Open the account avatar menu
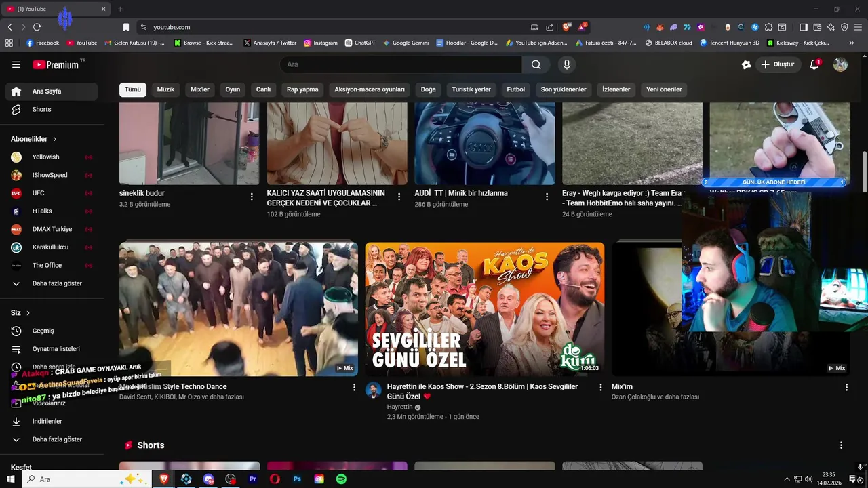This screenshot has width=868, height=488. click(x=840, y=64)
